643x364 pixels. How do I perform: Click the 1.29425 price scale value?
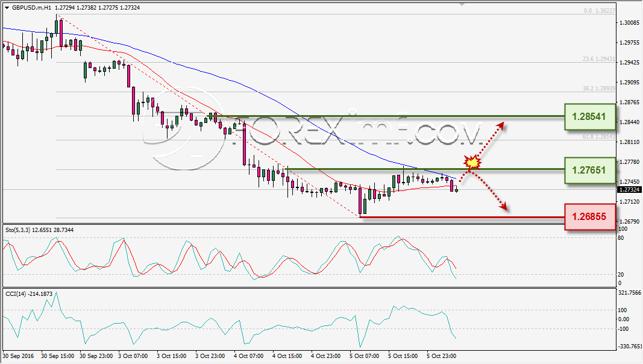pyautogui.click(x=630, y=62)
